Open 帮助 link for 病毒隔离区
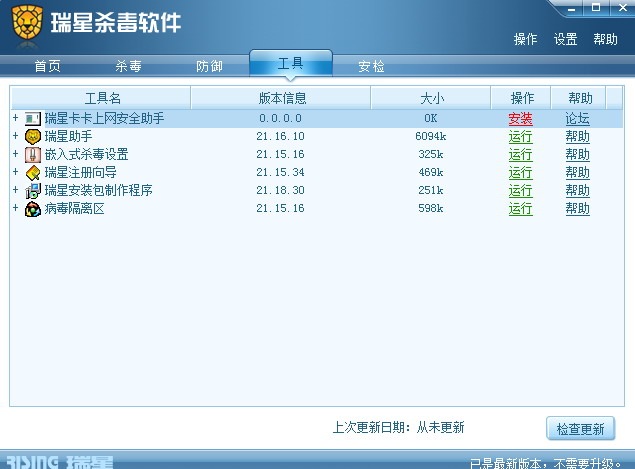 [x=577, y=209]
